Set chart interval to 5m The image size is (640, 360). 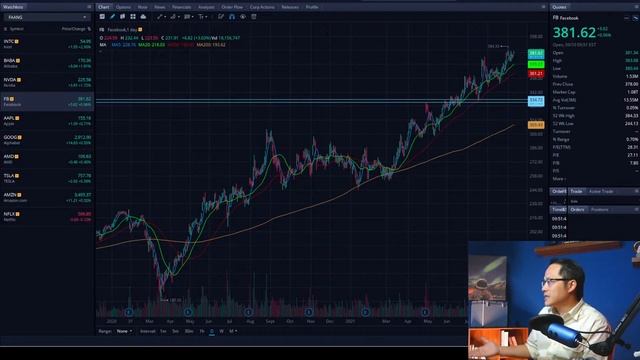(175, 331)
